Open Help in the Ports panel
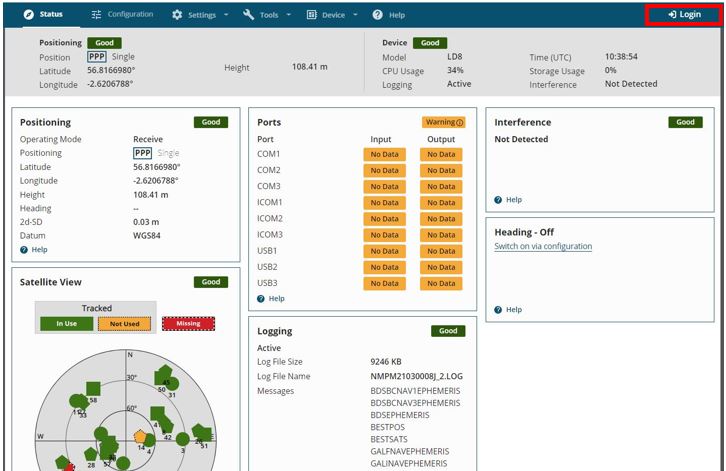 271,298
